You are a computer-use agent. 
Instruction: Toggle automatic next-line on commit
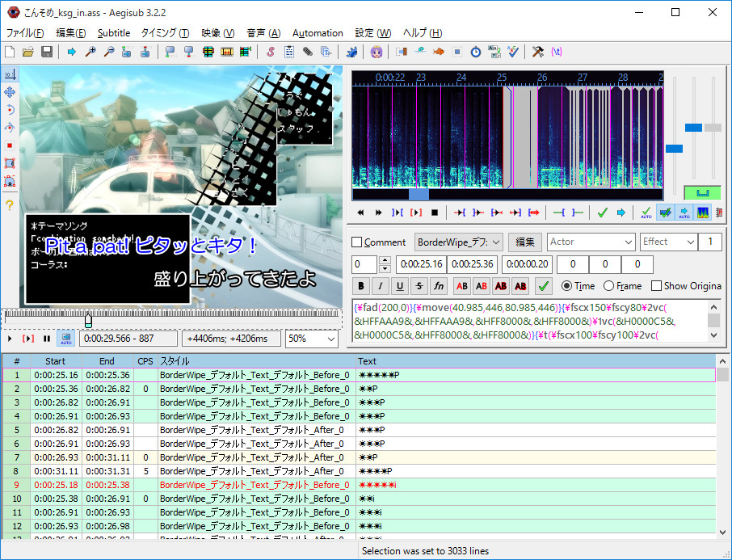[x=665, y=213]
